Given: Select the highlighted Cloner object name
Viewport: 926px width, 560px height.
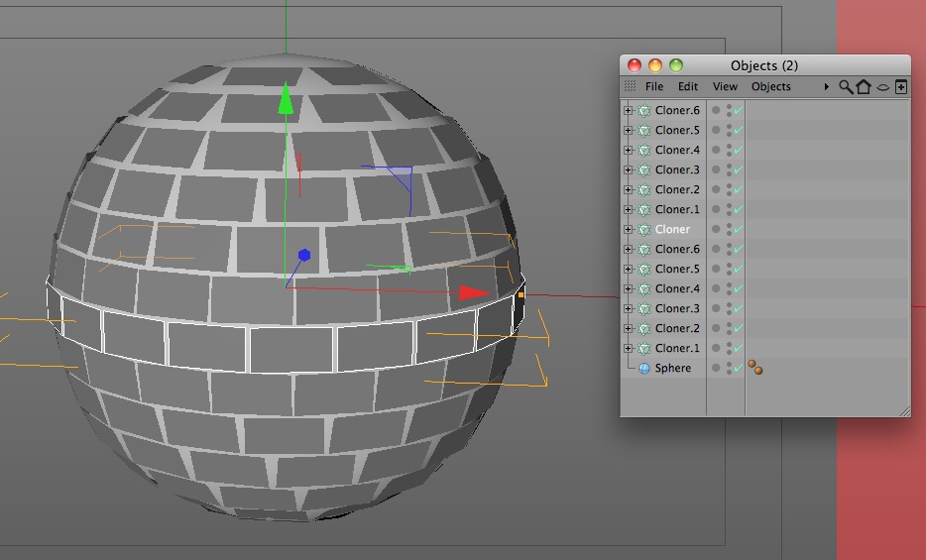Looking at the screenshot, I should tap(672, 229).
